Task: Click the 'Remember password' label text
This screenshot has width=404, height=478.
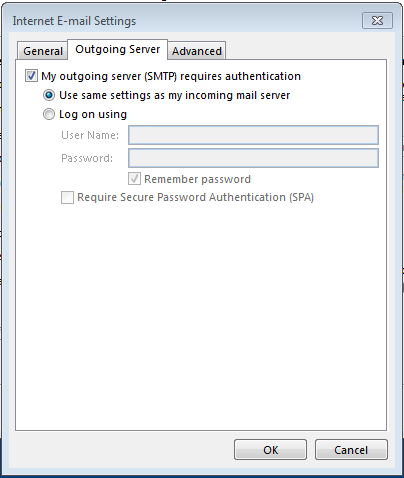Action: [x=197, y=179]
